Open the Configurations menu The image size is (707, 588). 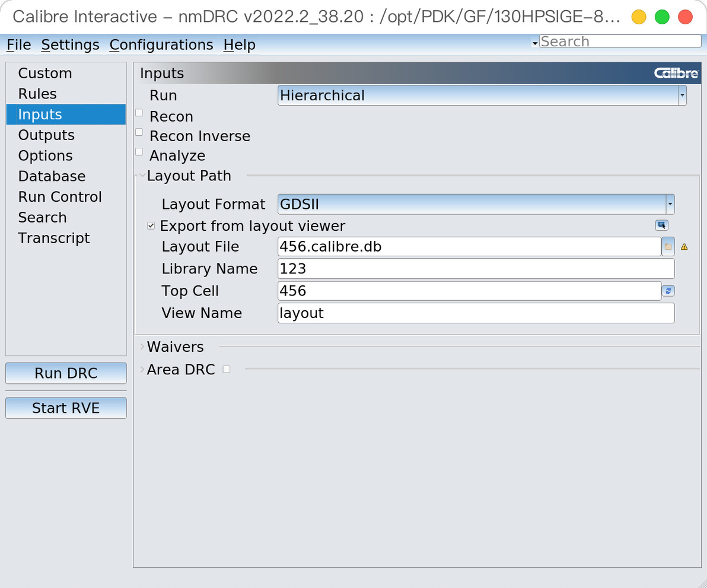click(x=161, y=45)
